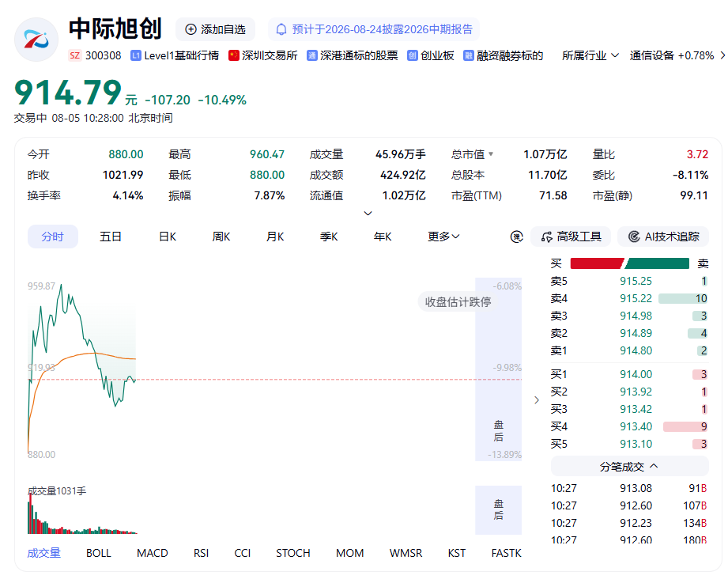728x583 pixels.
Task: Switch to 五日 chart tab
Action: tap(111, 237)
